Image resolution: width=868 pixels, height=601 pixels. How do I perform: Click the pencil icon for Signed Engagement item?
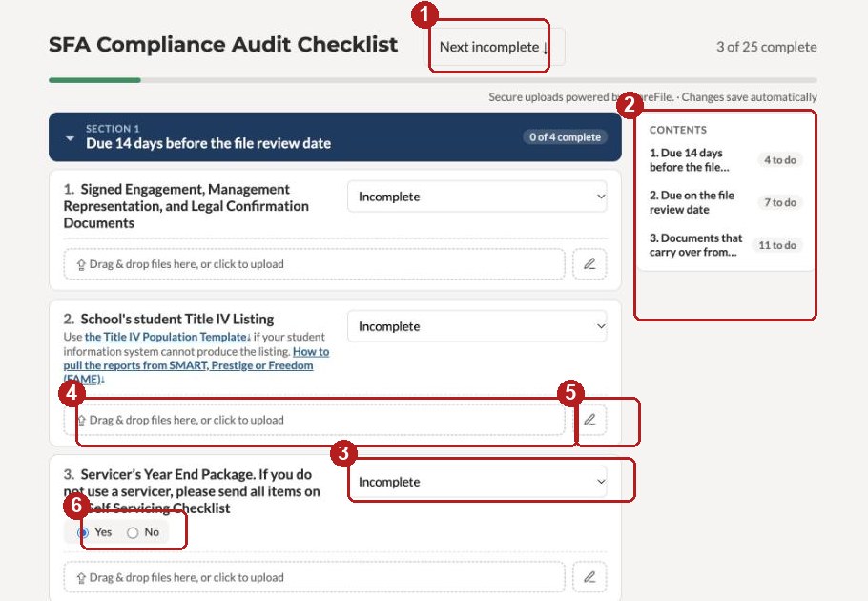tap(589, 264)
